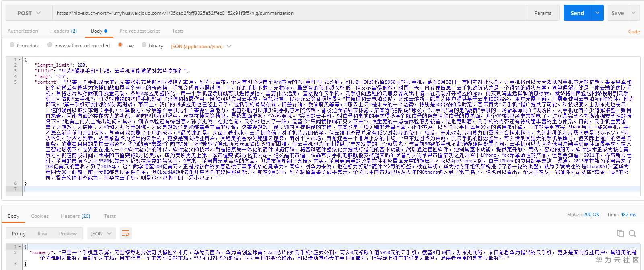Open the POST method dropdown
The width and height of the screenshot is (644, 270).
point(29,13)
